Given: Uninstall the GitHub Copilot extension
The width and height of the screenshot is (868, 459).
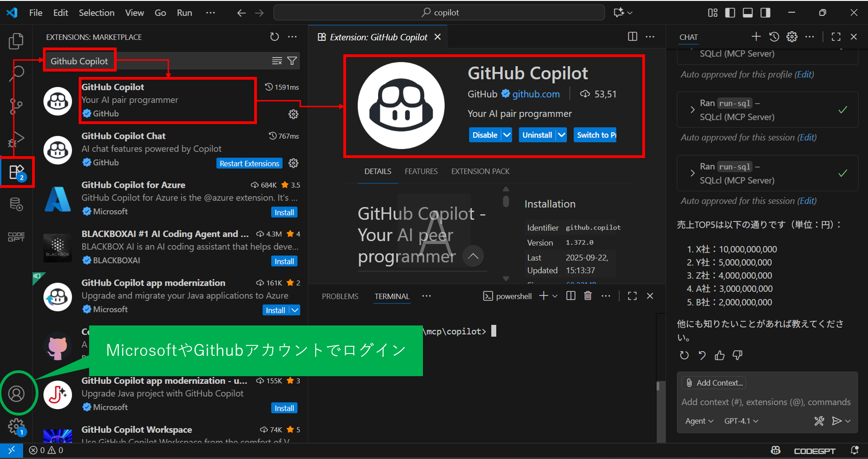Looking at the screenshot, I should point(537,135).
